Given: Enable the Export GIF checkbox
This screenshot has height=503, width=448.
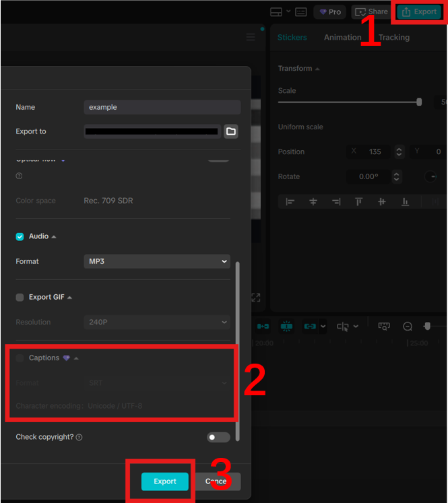Looking at the screenshot, I should 20,298.
